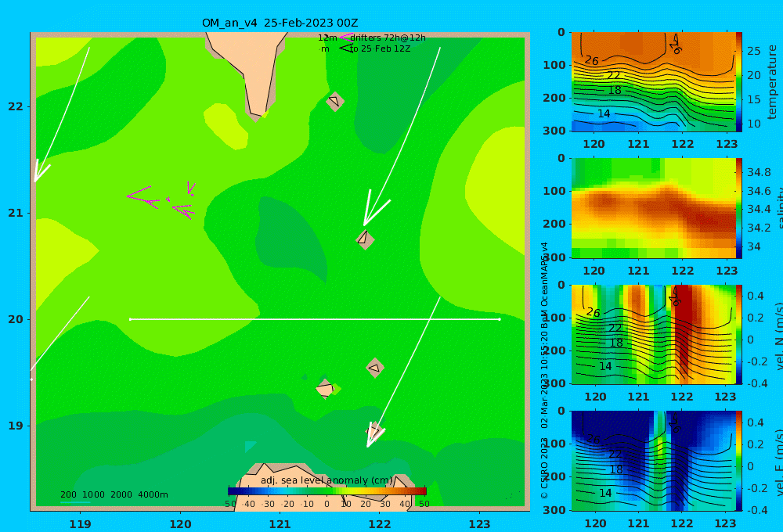This screenshot has height=532, width=783.
Task: Click the CSIRO BoM OceanMAPS vertical credit text
Action: pos(545,370)
